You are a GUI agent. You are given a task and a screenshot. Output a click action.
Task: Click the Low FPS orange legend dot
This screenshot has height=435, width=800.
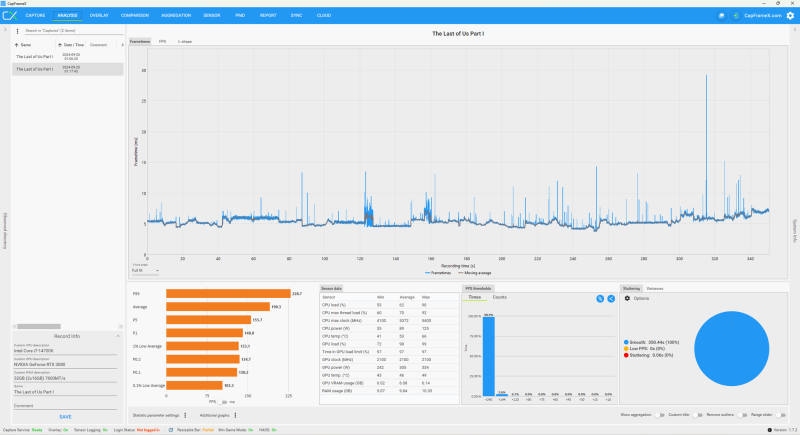626,349
